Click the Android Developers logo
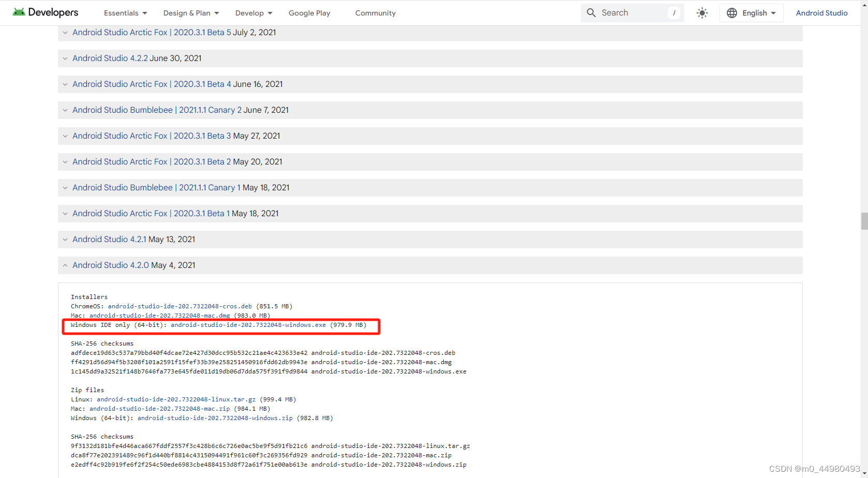Image resolution: width=868 pixels, height=478 pixels. click(46, 12)
